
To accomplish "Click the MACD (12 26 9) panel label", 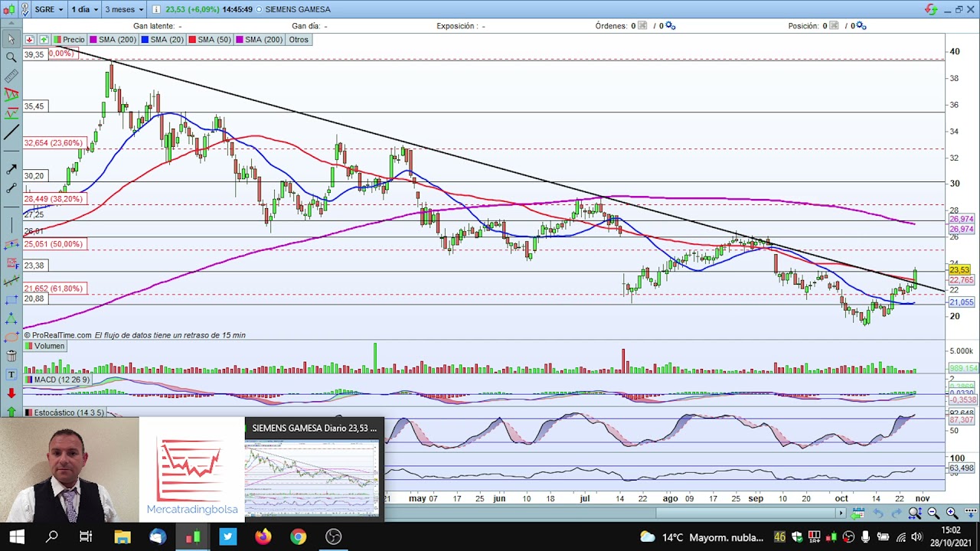I will [57, 380].
